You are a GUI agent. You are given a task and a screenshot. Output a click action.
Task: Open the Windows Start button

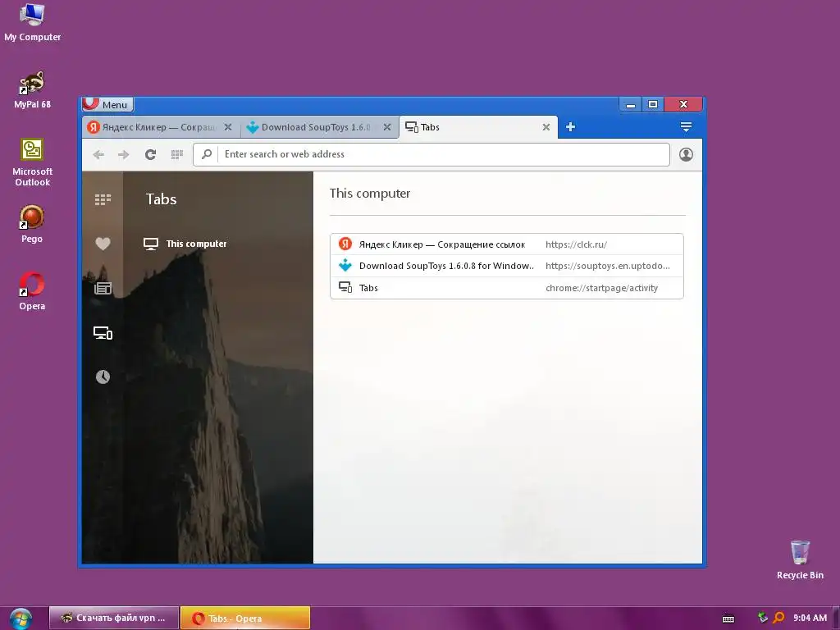[21, 619]
